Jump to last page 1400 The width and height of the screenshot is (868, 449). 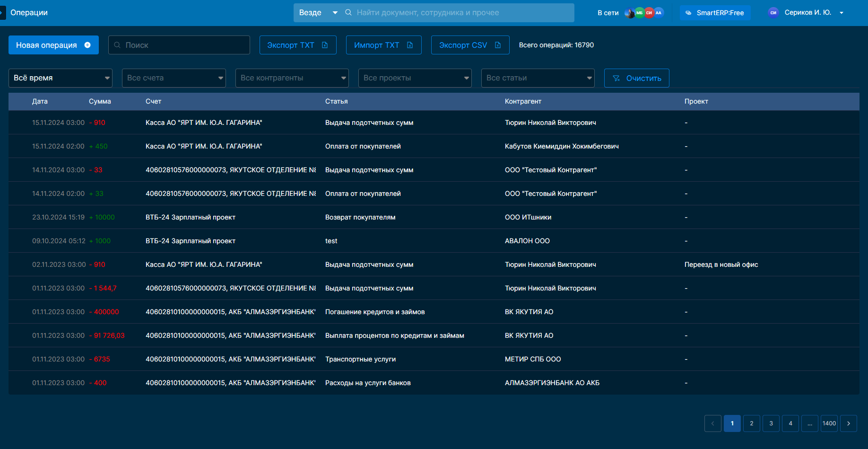[829, 423]
